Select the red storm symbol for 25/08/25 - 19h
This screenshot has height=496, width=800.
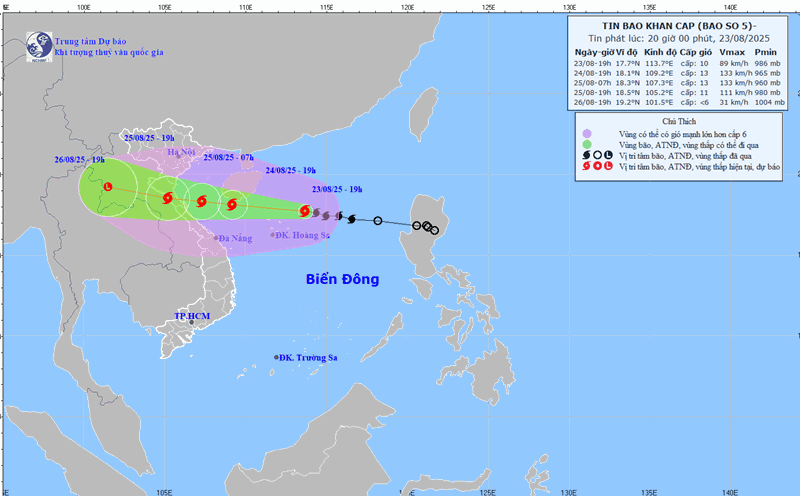point(165,197)
